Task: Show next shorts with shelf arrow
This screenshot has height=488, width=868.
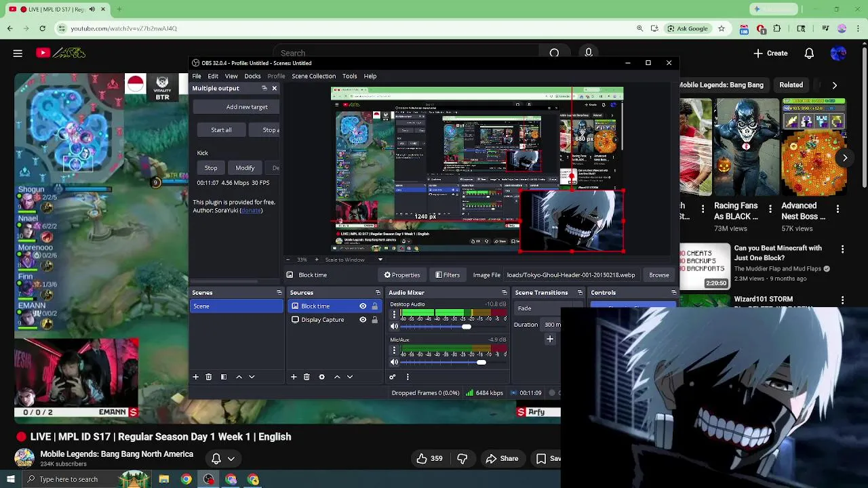Action: click(x=845, y=157)
